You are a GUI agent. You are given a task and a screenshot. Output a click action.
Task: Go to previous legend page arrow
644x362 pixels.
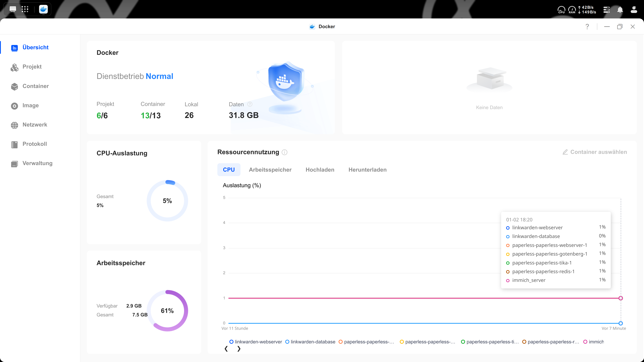pos(226,349)
